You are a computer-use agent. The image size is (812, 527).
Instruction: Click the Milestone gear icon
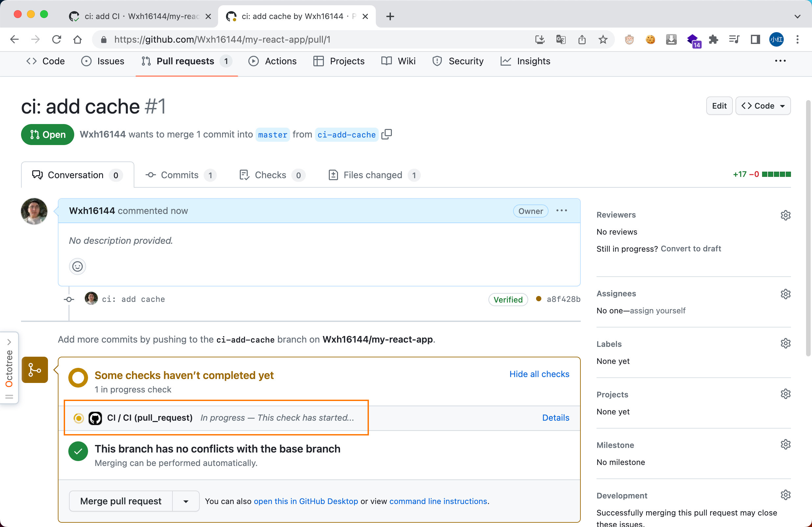coord(785,445)
